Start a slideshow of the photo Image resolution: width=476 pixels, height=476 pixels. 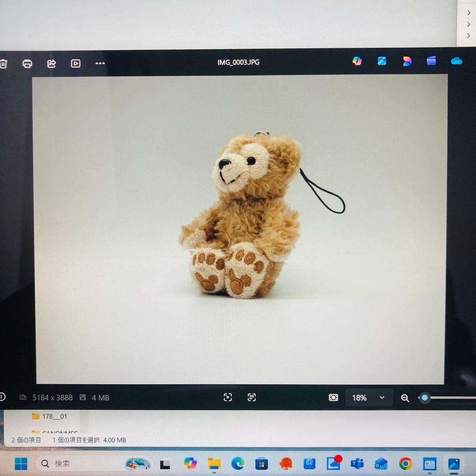[x=75, y=63]
